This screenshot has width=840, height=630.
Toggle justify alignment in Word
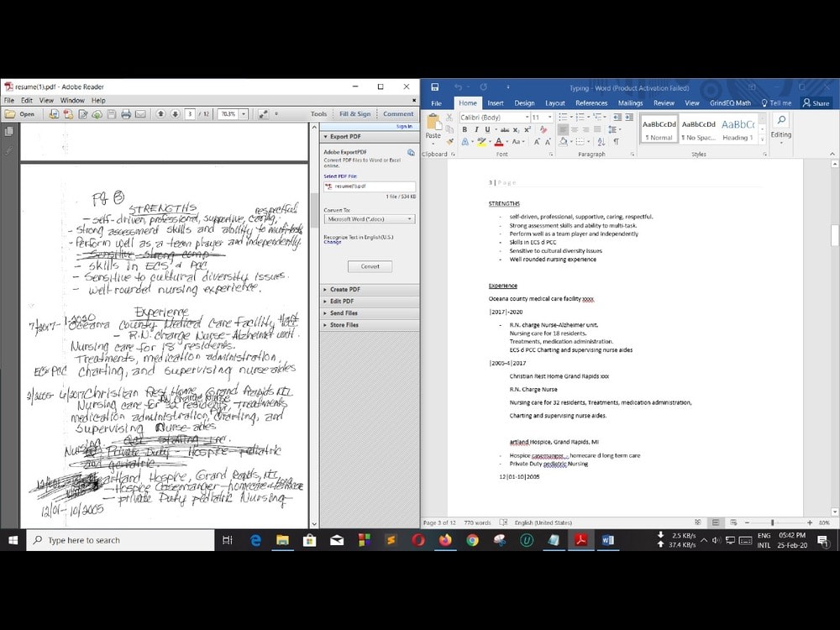tap(596, 129)
